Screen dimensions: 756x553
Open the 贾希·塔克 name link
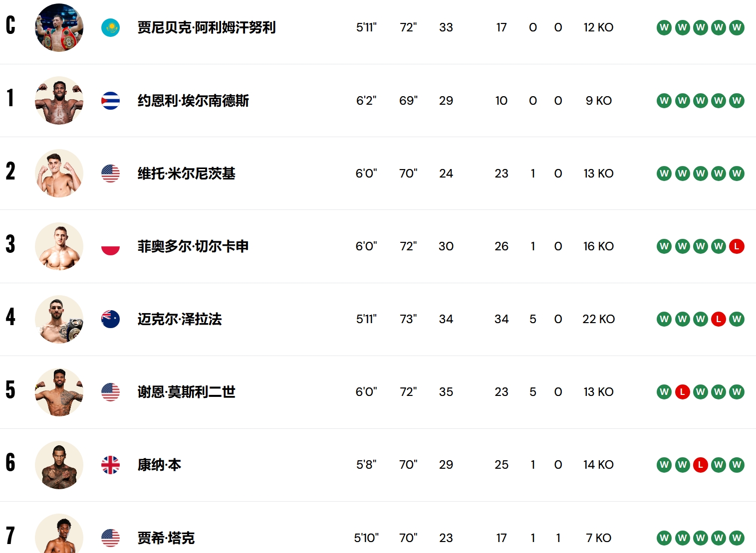(166, 538)
